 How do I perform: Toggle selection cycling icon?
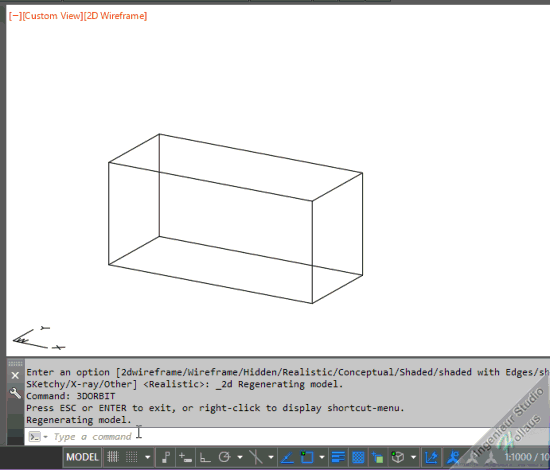378,457
